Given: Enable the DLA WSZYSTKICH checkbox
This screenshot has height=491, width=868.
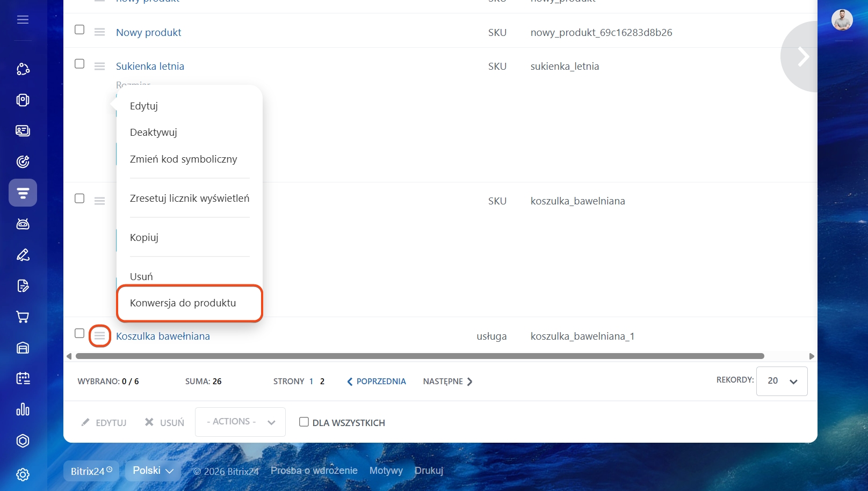Looking at the screenshot, I should point(304,422).
